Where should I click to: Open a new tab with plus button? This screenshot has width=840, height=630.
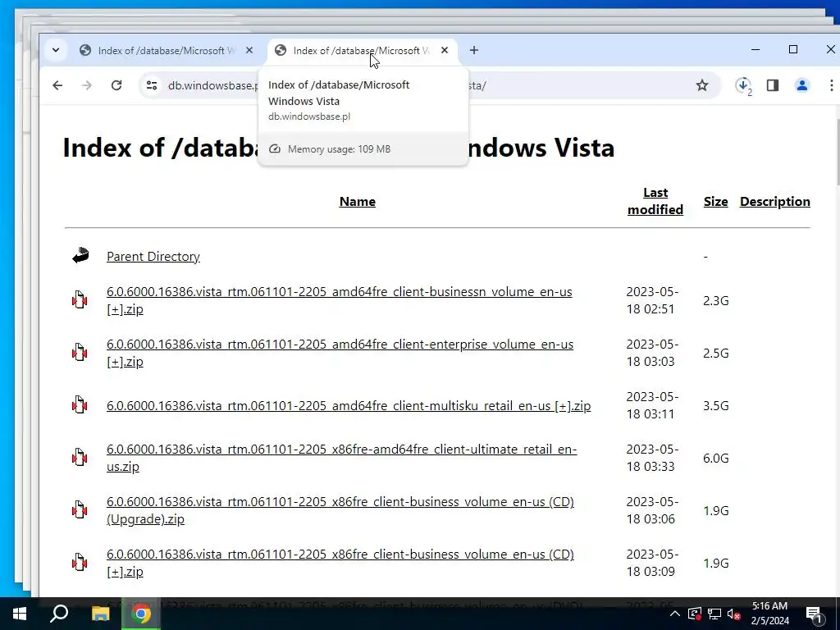click(473, 50)
